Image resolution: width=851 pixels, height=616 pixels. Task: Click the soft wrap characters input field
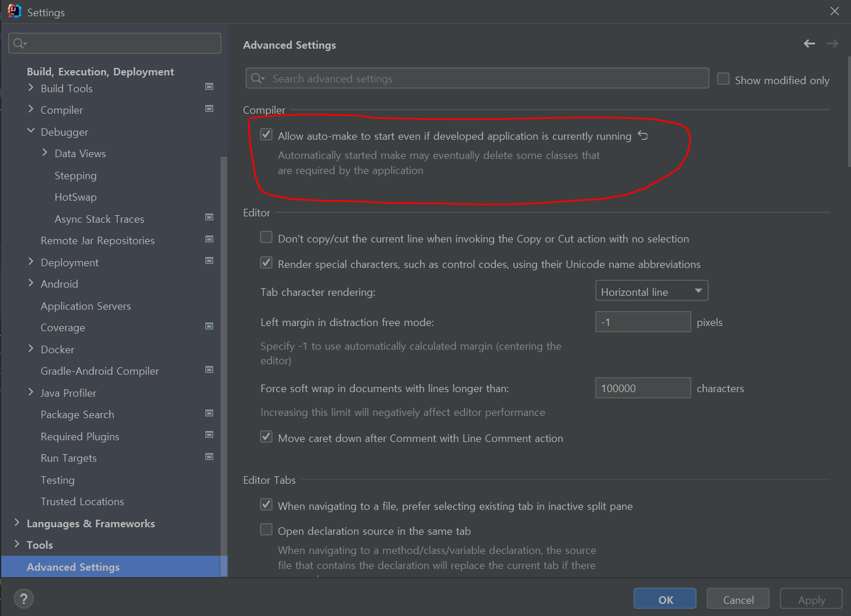tap(642, 387)
